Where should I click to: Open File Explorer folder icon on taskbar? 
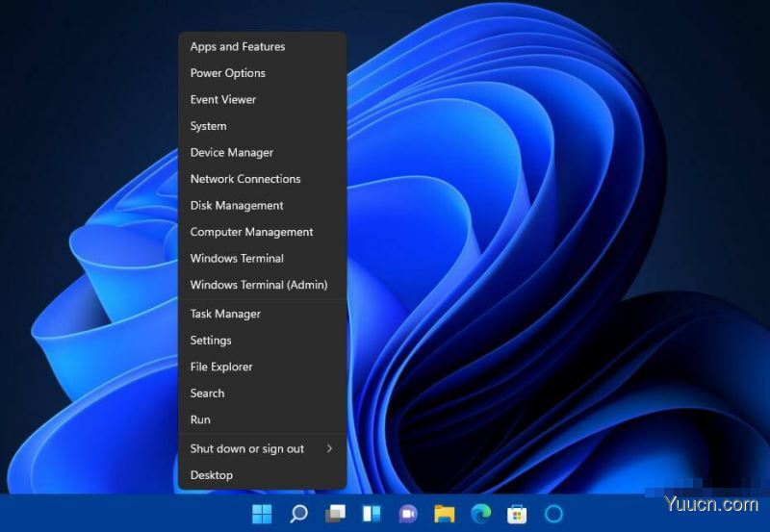(445, 514)
